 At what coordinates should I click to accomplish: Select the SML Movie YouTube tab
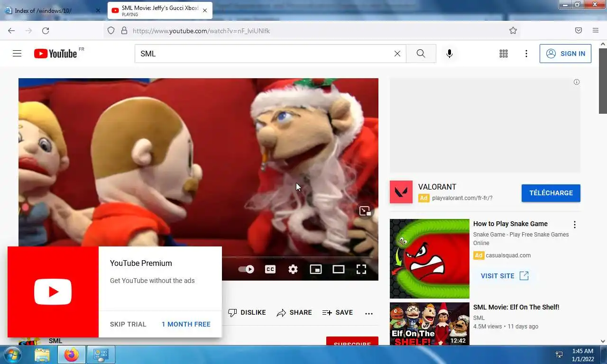(160, 10)
